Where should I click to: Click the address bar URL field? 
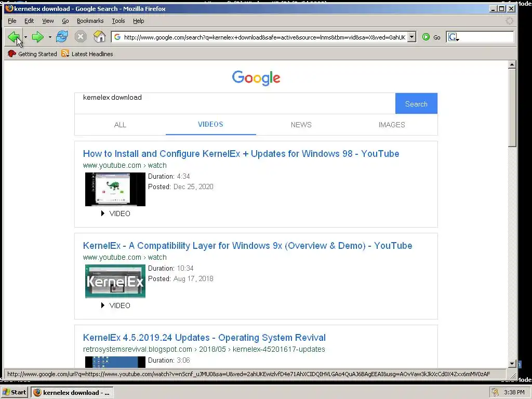click(264, 37)
